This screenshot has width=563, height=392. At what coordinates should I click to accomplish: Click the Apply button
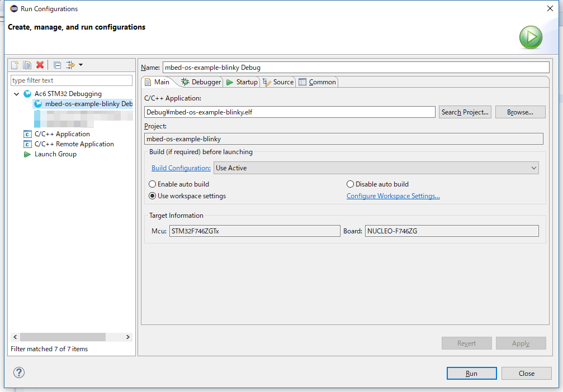(521, 343)
